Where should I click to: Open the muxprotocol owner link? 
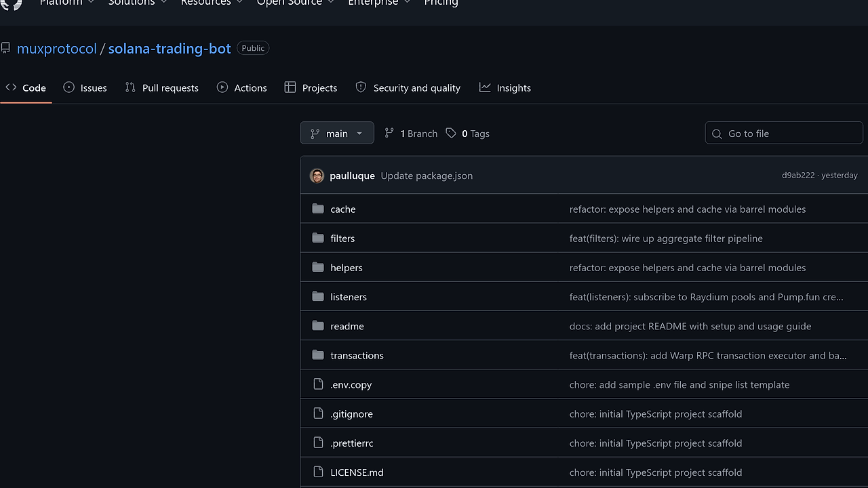(x=57, y=49)
